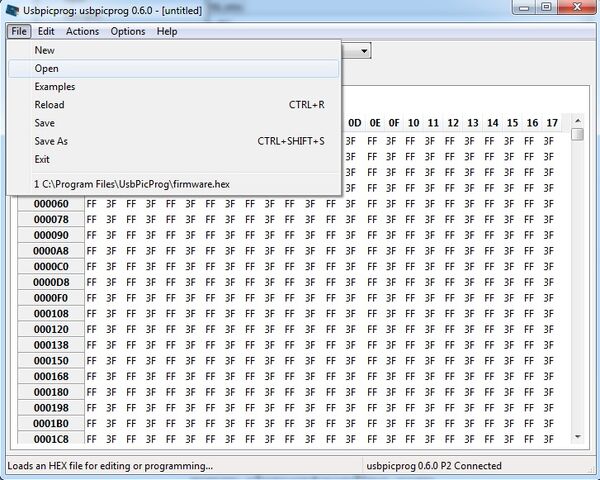The height and width of the screenshot is (480, 600).
Task: Click column header 11
Action: tap(433, 123)
